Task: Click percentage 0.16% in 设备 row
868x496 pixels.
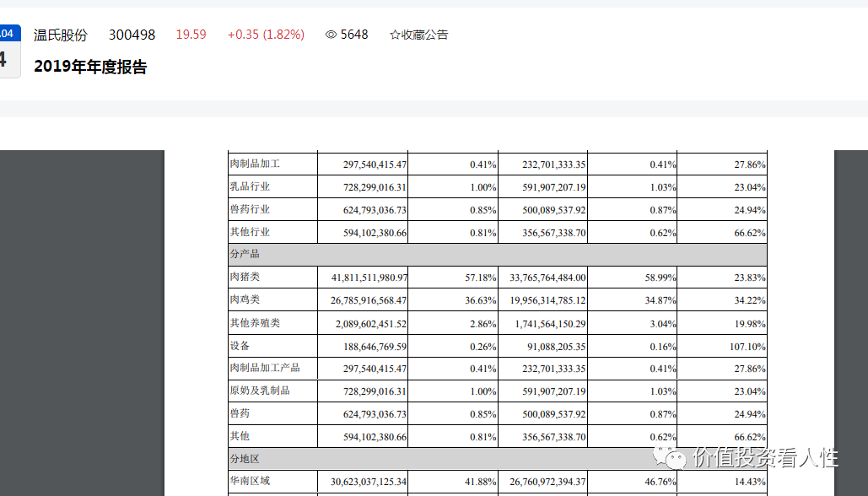Action: 663,347
